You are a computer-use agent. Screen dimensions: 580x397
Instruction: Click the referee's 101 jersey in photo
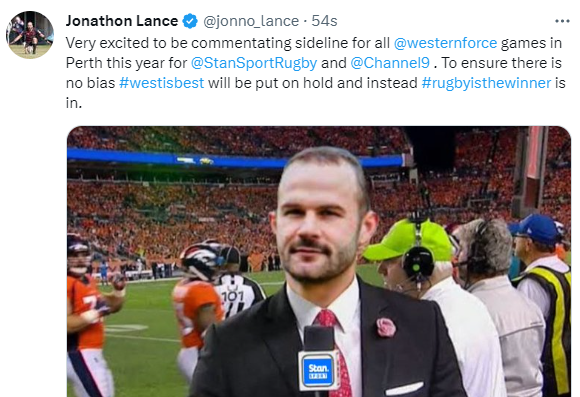[237, 294]
